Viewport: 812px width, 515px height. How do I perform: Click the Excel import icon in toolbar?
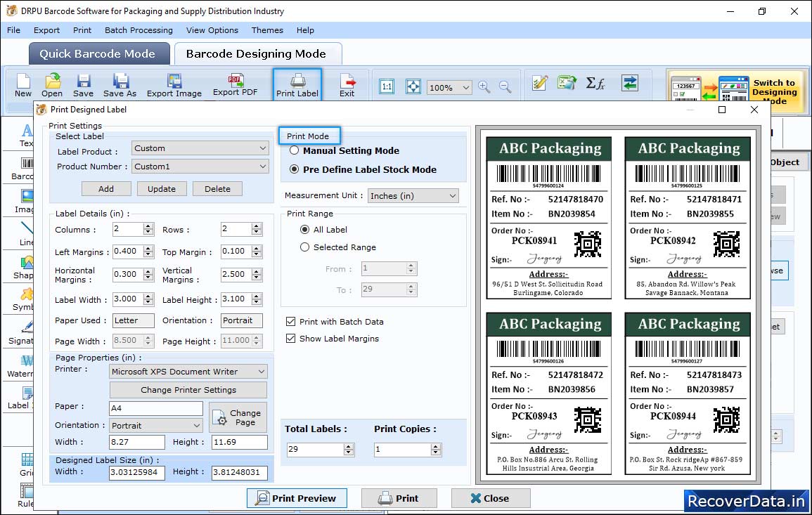pyautogui.click(x=567, y=83)
